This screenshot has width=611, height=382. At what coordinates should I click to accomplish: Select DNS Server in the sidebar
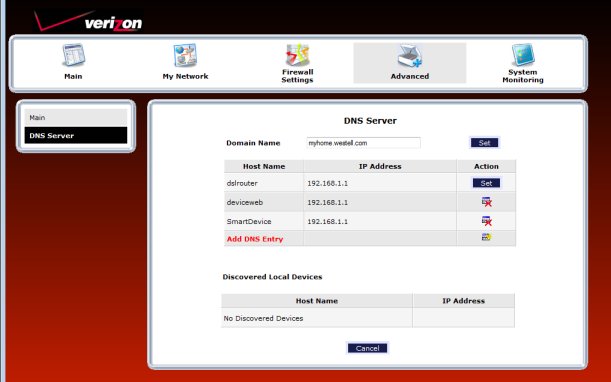click(x=76, y=135)
